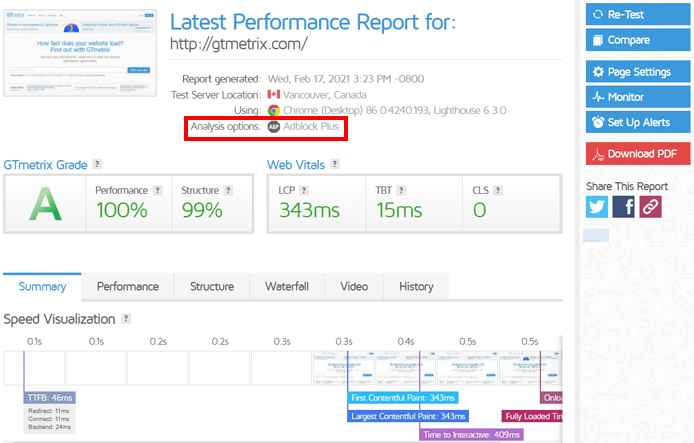Share report on Twitter
Screen dimensions: 694x443
[597, 207]
